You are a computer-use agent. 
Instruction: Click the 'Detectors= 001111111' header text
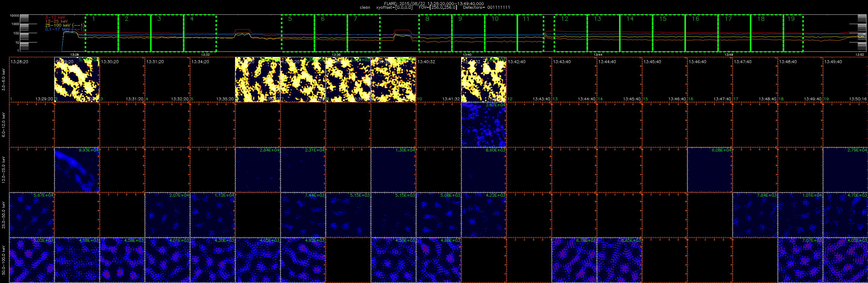(486, 8)
